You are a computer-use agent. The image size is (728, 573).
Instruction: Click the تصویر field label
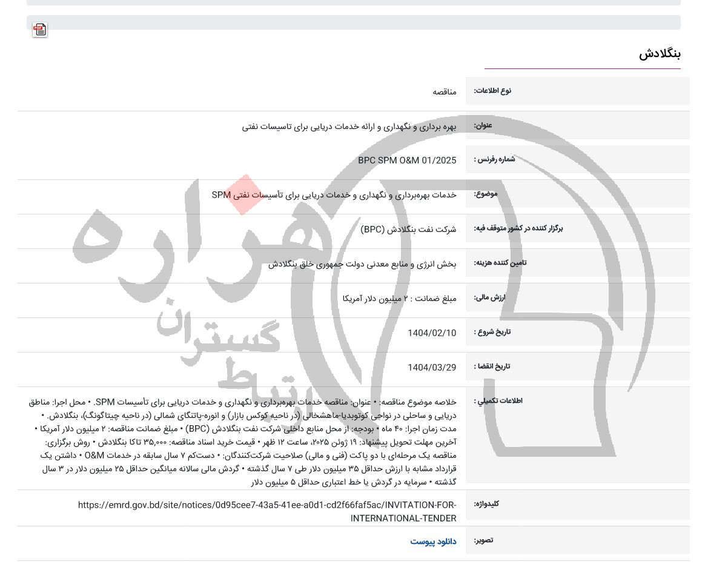tap(483, 540)
